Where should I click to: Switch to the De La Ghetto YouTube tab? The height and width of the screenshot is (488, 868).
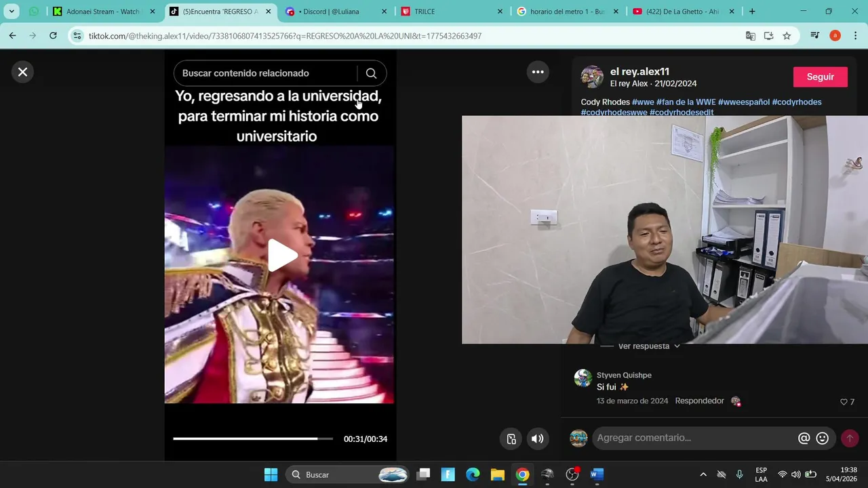tap(684, 12)
